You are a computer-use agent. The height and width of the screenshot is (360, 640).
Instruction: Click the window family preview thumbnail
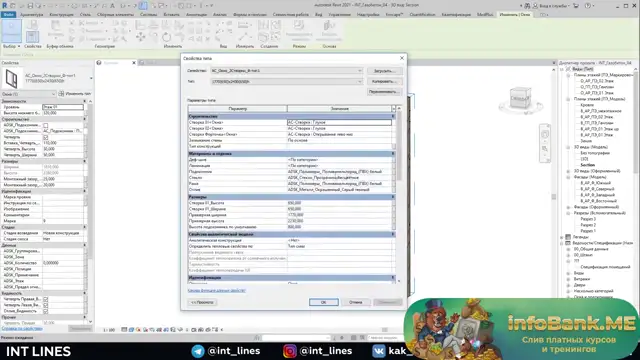[11, 79]
